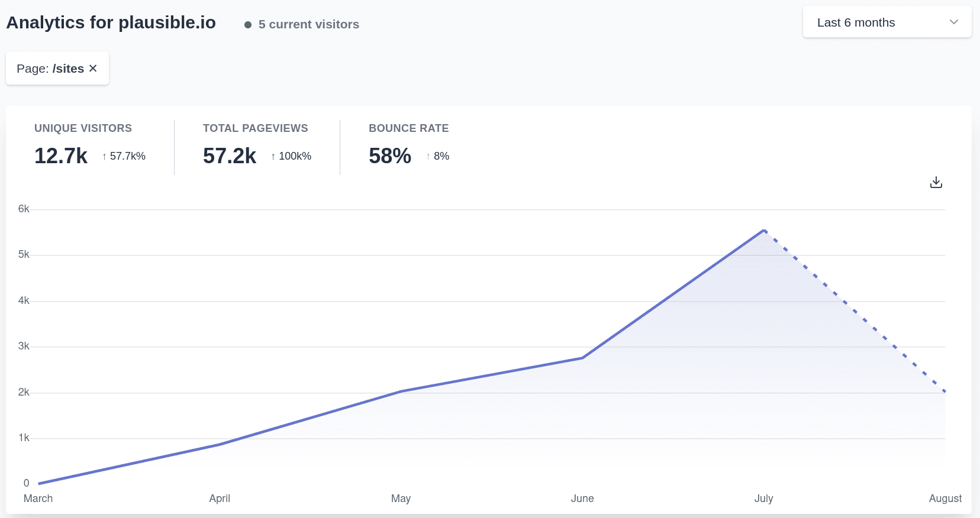980x518 pixels.
Task: Click the July peak data point
Action: coord(764,230)
